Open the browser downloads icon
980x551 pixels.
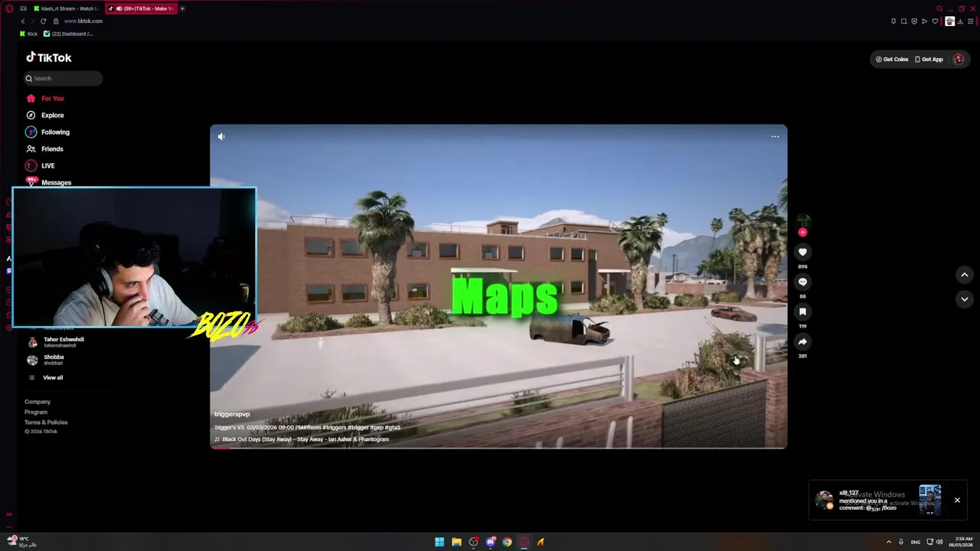pyautogui.click(x=960, y=21)
